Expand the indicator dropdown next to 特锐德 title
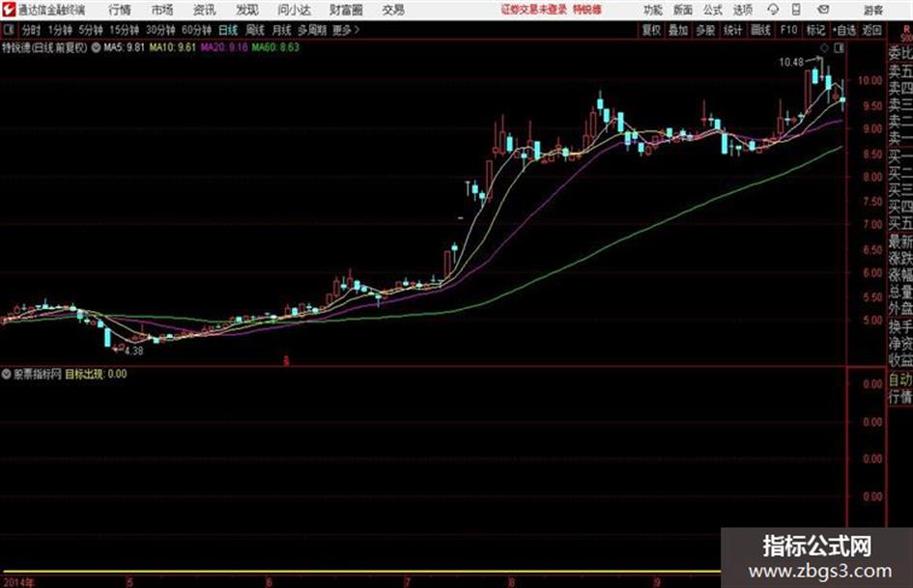The height and width of the screenshot is (588, 913). tap(96, 47)
